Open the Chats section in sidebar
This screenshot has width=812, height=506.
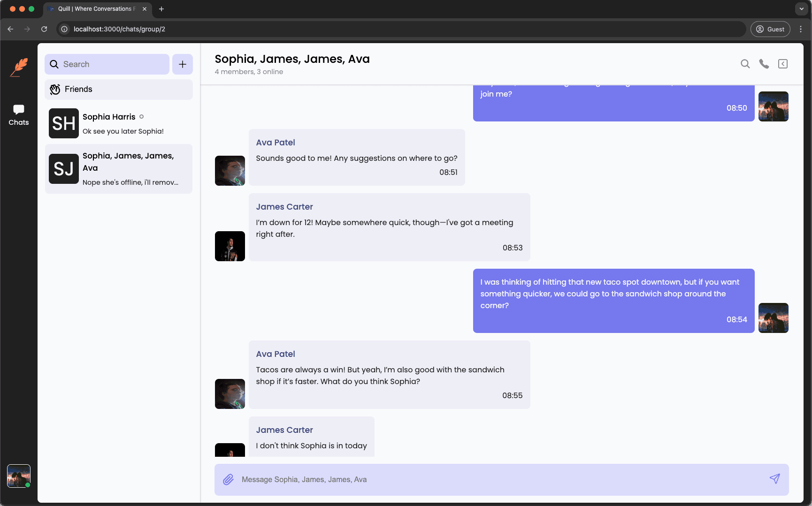click(x=19, y=115)
